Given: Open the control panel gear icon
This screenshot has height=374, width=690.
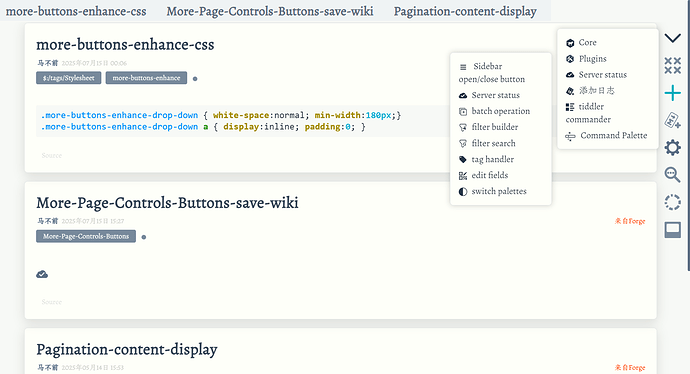Looking at the screenshot, I should [x=672, y=147].
